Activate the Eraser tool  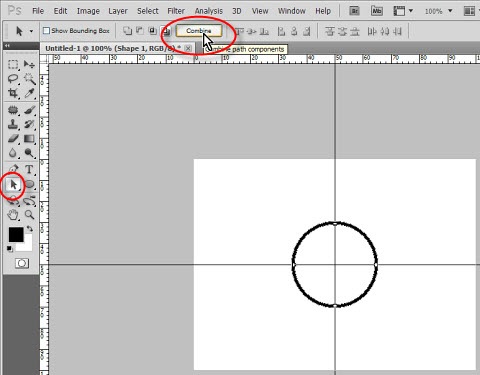coord(13,139)
